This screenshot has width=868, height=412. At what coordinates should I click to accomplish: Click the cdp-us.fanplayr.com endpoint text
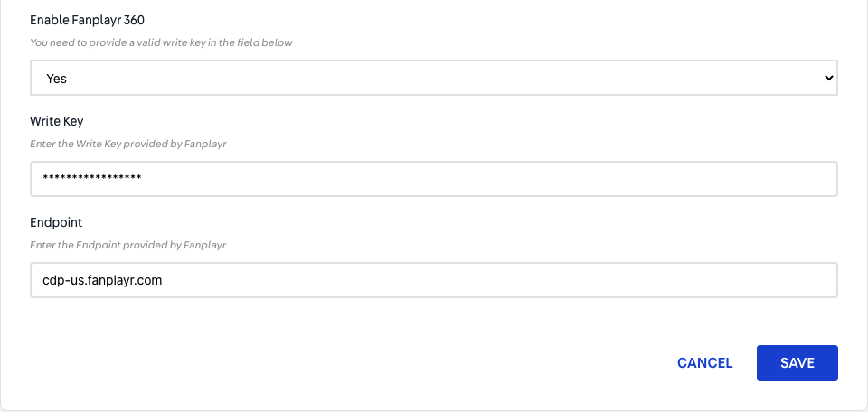[102, 280]
